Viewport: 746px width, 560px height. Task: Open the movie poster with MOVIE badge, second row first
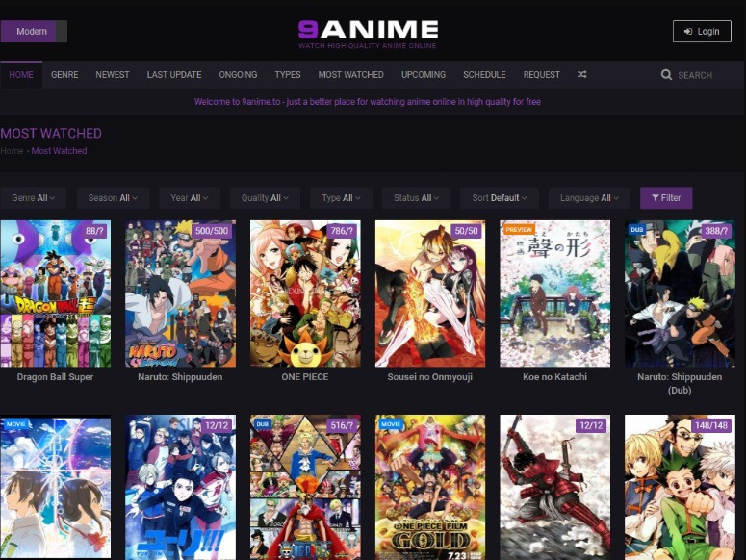tap(56, 488)
